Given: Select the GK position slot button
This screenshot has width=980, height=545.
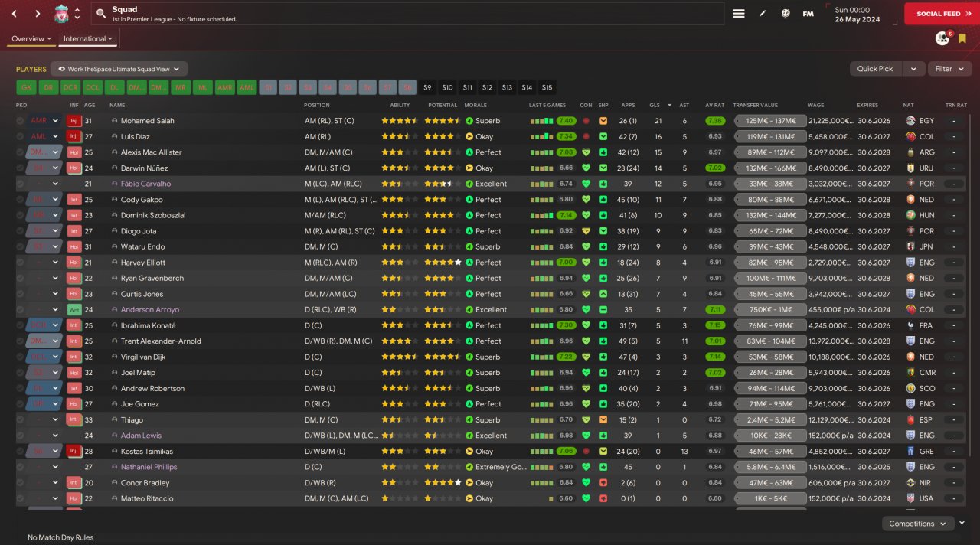Looking at the screenshot, I should (26, 87).
